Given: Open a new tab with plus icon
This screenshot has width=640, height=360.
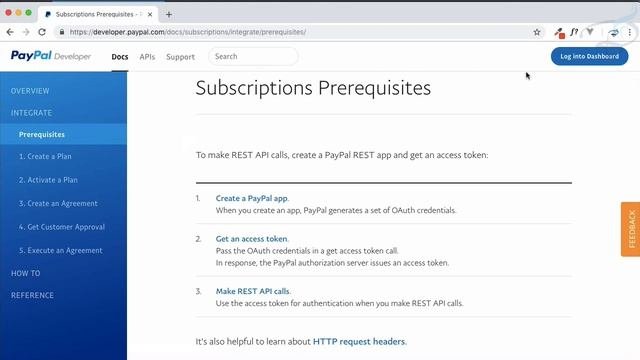Looking at the screenshot, I should point(169,14).
